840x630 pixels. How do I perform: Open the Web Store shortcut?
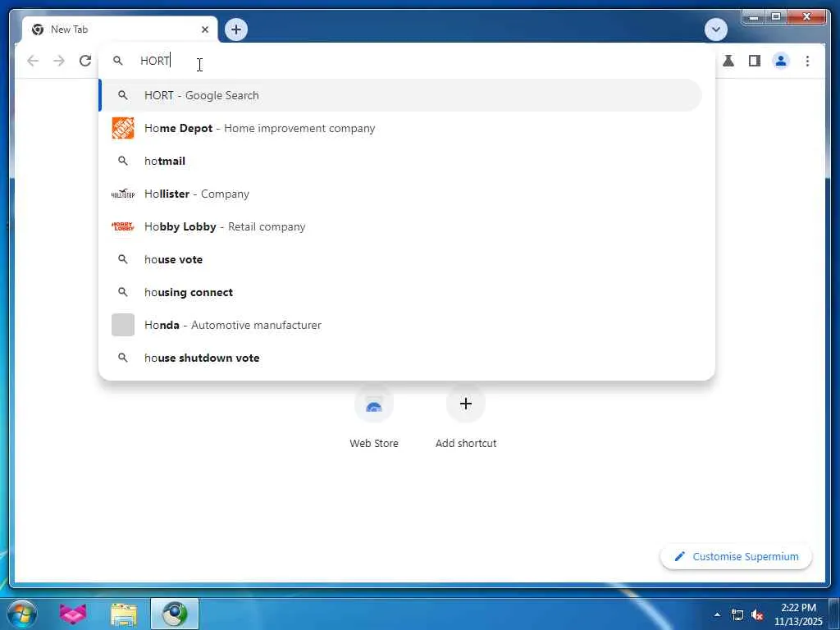tap(374, 418)
